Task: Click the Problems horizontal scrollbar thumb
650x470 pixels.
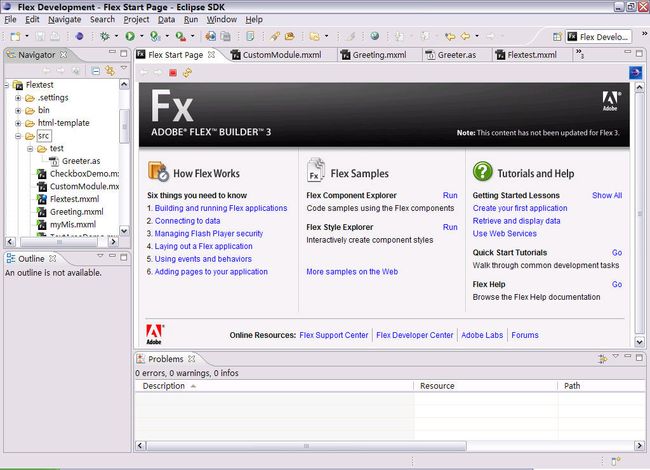Action: point(306,446)
